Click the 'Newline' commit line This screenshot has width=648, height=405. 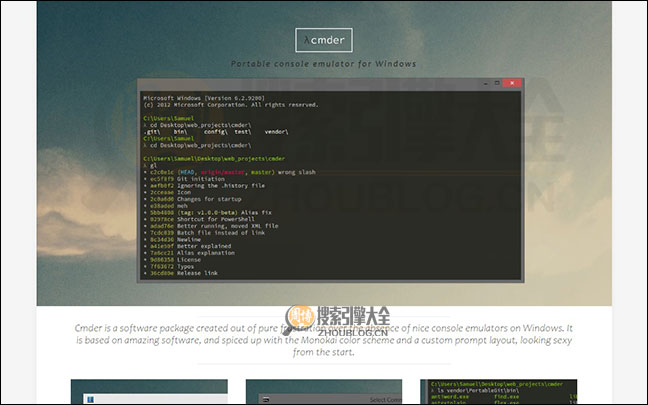coord(172,239)
